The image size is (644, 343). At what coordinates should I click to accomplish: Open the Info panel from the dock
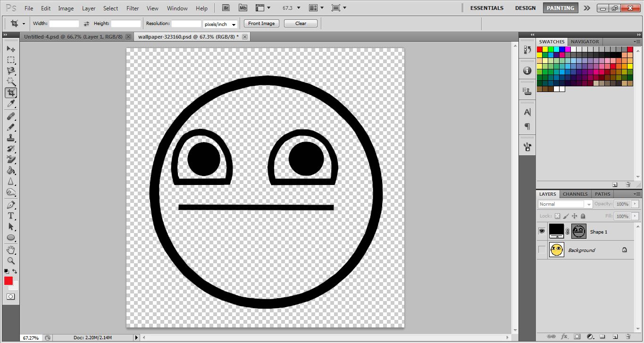coord(527,71)
